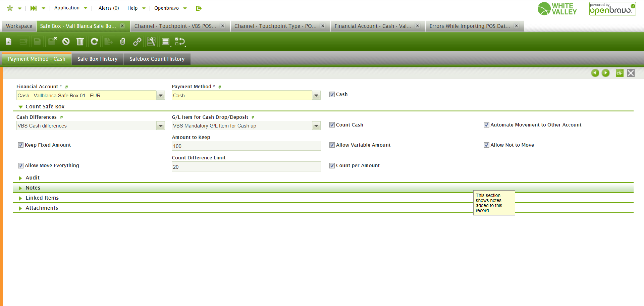Expand the Attachments section
This screenshot has height=306, width=644.
click(x=20, y=208)
